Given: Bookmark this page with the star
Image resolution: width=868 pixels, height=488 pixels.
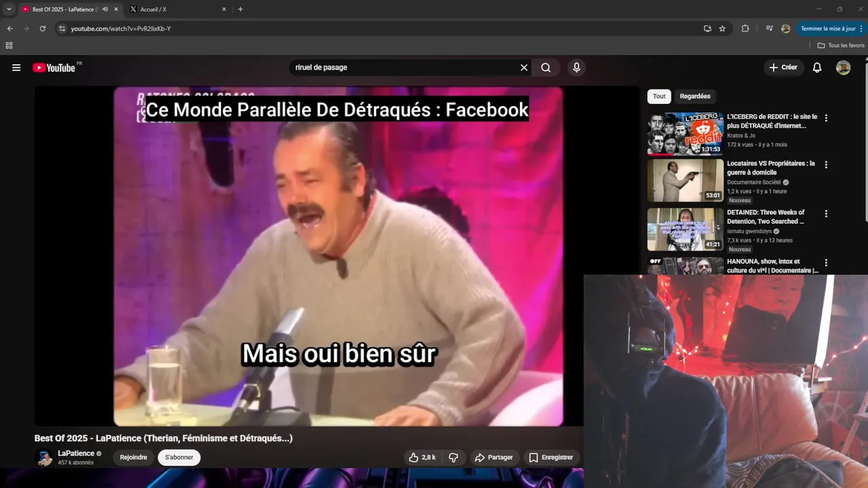Looking at the screenshot, I should [x=722, y=28].
